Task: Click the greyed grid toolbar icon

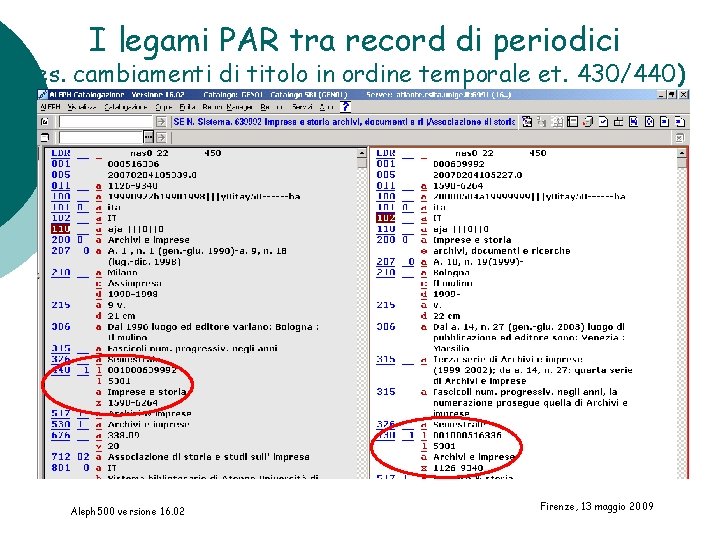Action: (557, 122)
